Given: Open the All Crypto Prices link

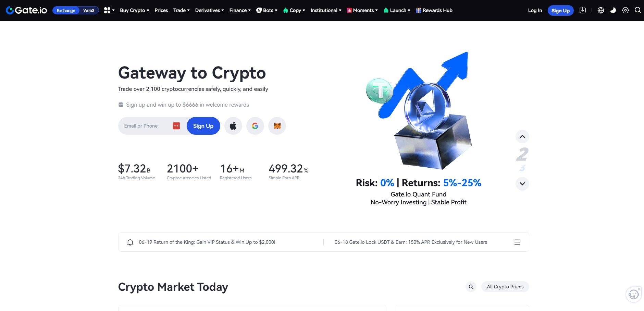Looking at the screenshot, I should pyautogui.click(x=505, y=286).
